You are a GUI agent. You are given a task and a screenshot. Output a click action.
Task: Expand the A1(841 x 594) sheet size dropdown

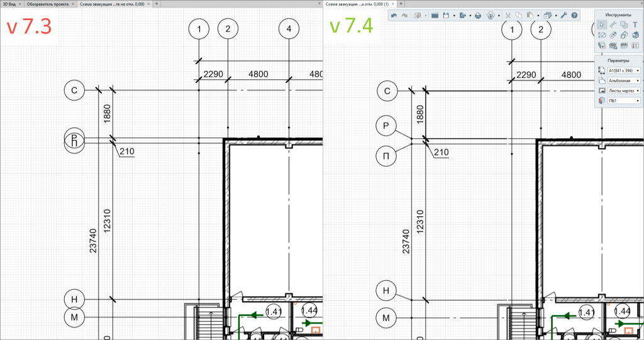point(638,71)
